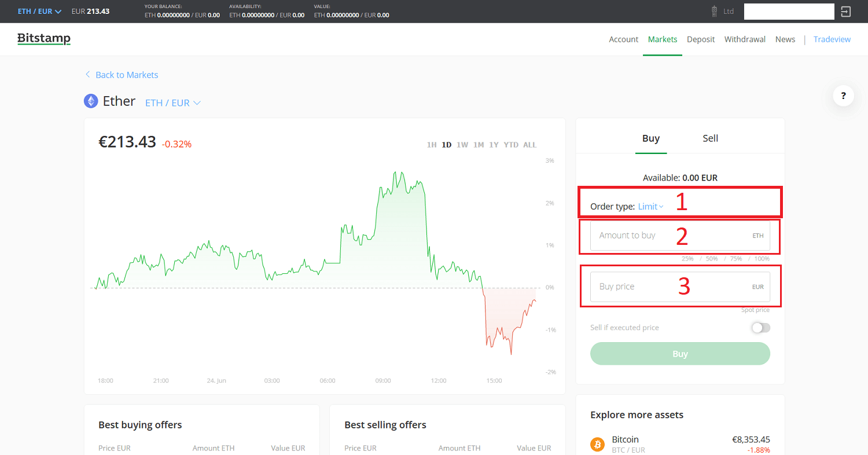Set amount to 25% of balance
868x455 pixels.
tap(688, 259)
